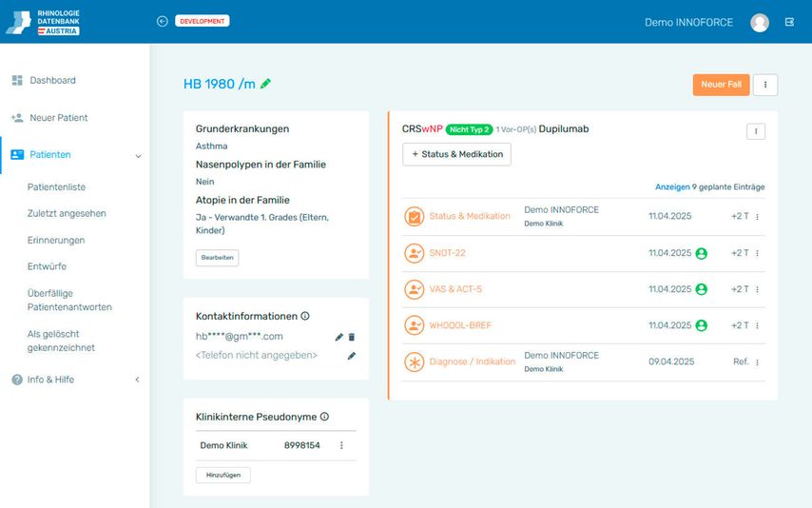Click the Neuer Fall button
The height and width of the screenshot is (508, 812).
pos(721,85)
